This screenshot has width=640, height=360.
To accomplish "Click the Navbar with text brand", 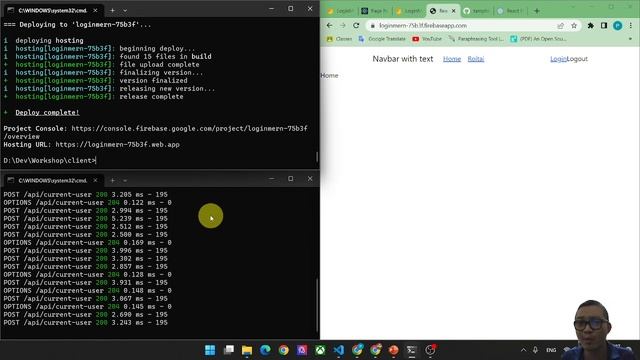I will (x=402, y=59).
